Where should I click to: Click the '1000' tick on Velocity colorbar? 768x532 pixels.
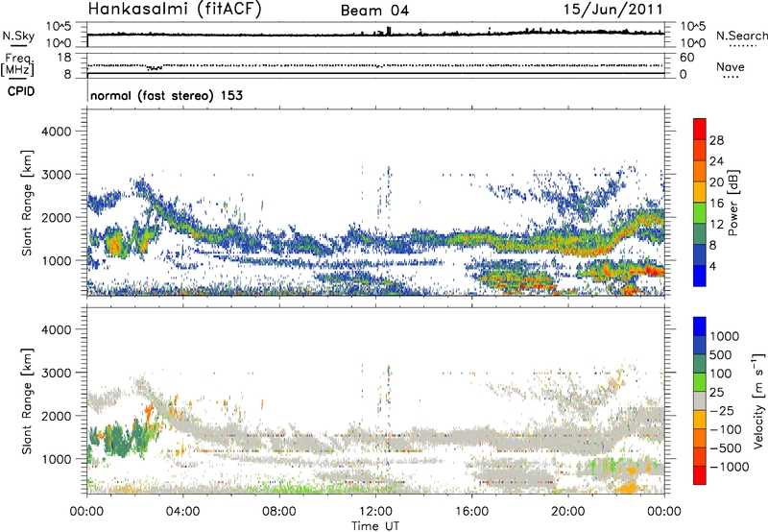coord(725,336)
